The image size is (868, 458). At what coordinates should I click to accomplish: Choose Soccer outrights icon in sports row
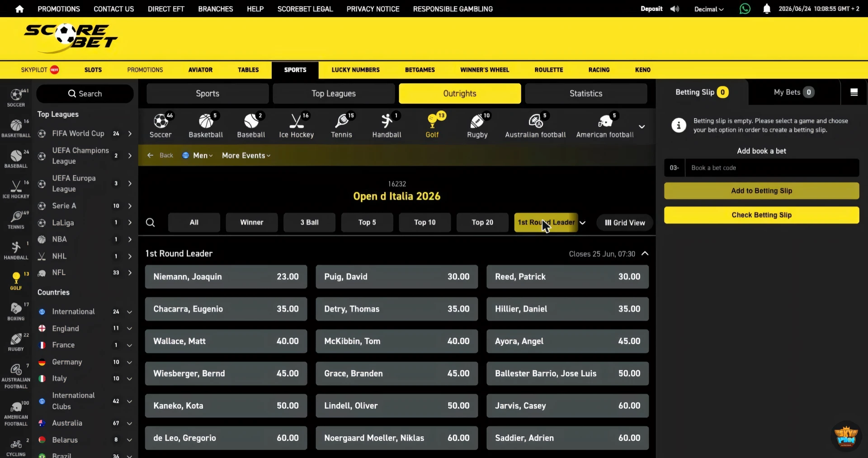[160, 126]
